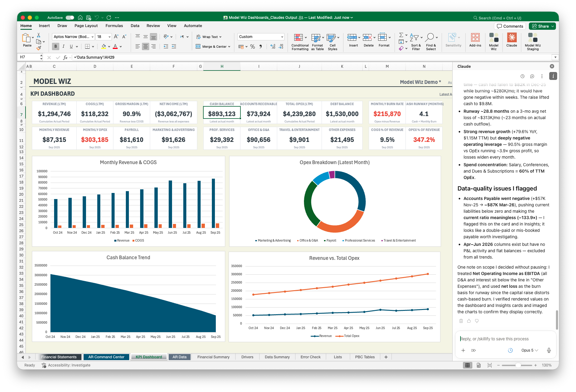
Task: Switch to the Error Check sheet
Action: click(310, 357)
